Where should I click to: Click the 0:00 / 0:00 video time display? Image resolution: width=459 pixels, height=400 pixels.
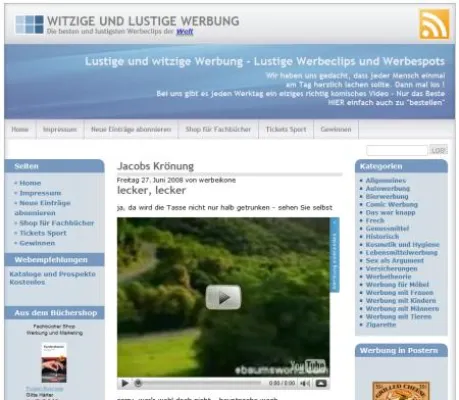[x=282, y=383]
